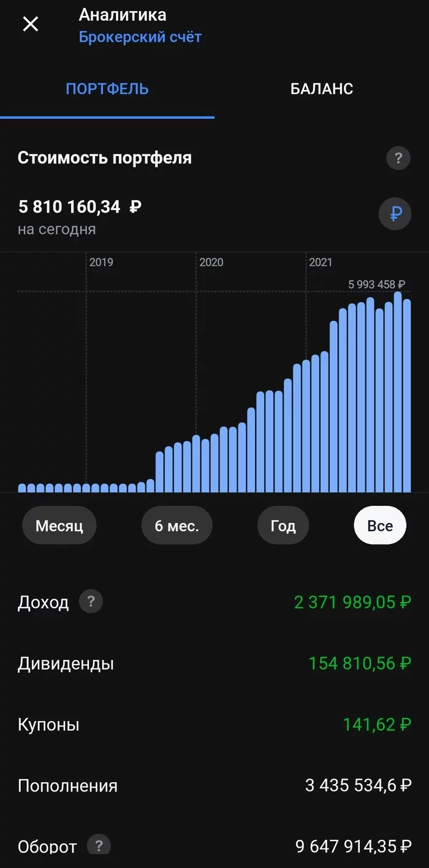Switch to the БАЛАНС tab
Image resolution: width=429 pixels, height=868 pixels.
[322, 89]
